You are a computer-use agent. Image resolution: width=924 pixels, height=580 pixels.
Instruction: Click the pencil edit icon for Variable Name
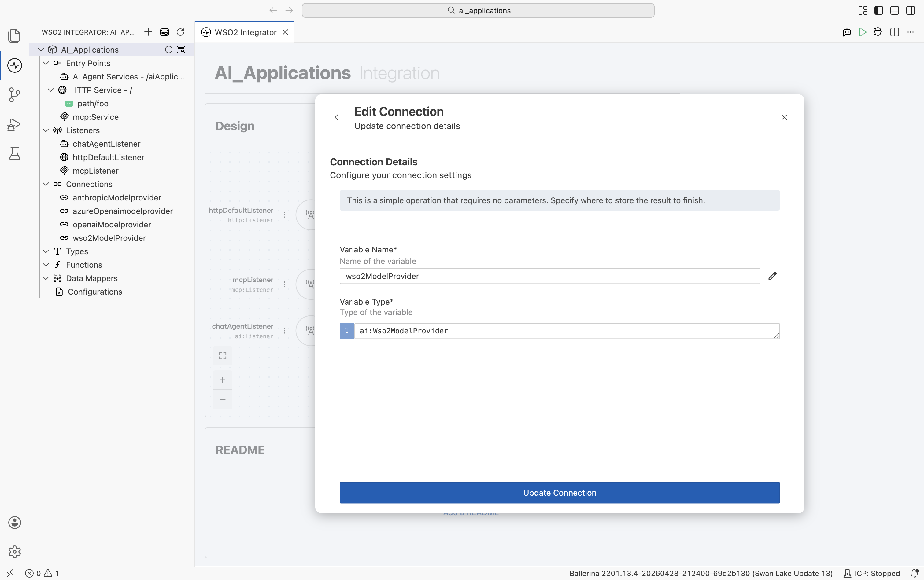(772, 276)
